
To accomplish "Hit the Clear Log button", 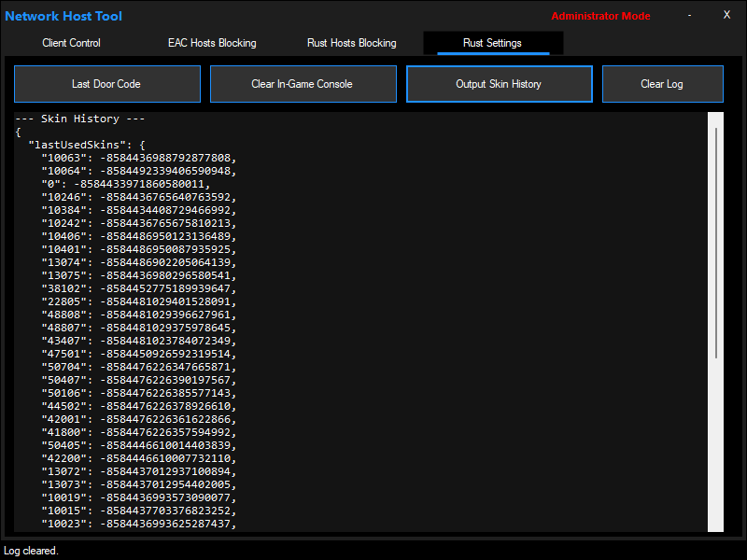I will (x=661, y=84).
